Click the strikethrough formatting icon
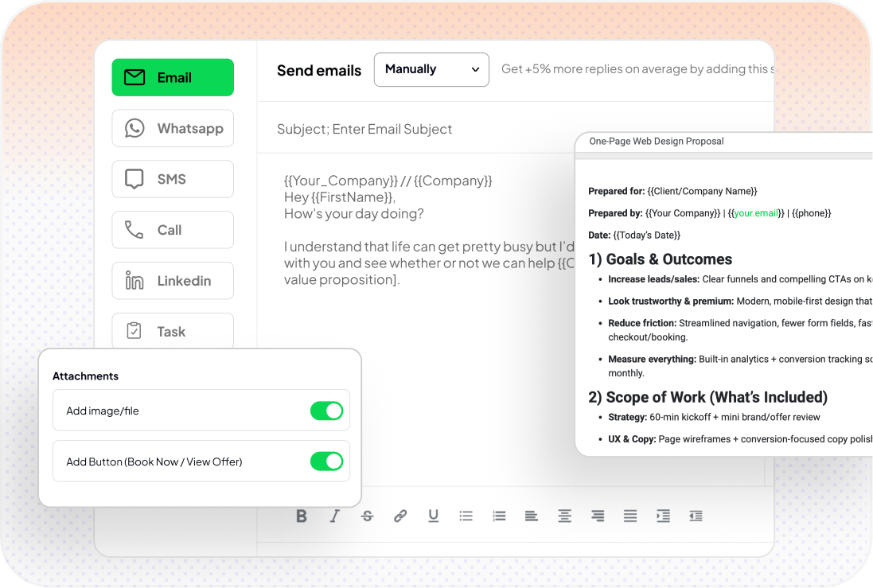The height and width of the screenshot is (588, 873). [x=367, y=516]
